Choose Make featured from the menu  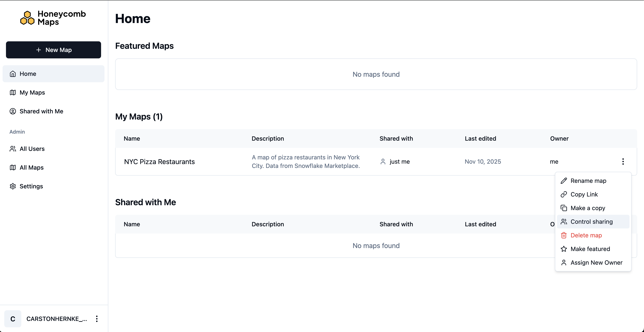(590, 249)
